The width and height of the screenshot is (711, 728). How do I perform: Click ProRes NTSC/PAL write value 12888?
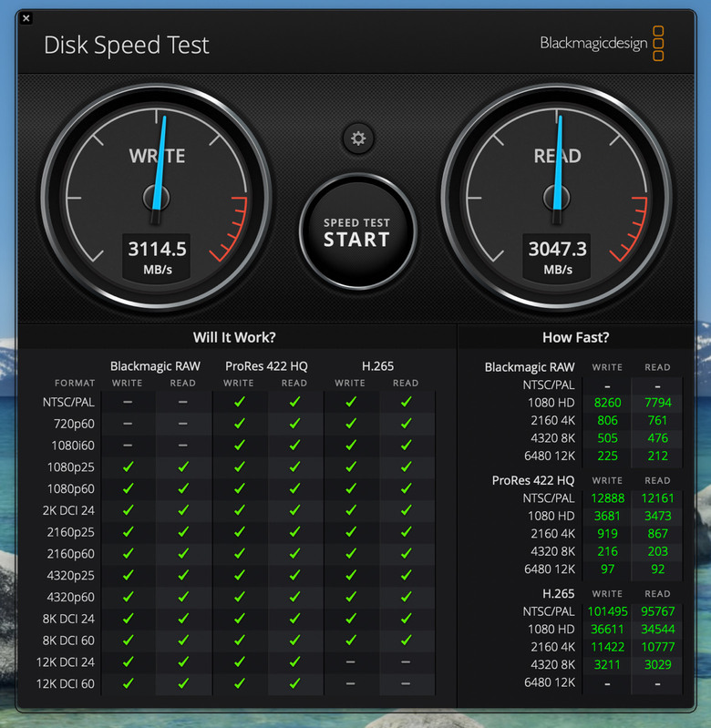(x=607, y=498)
